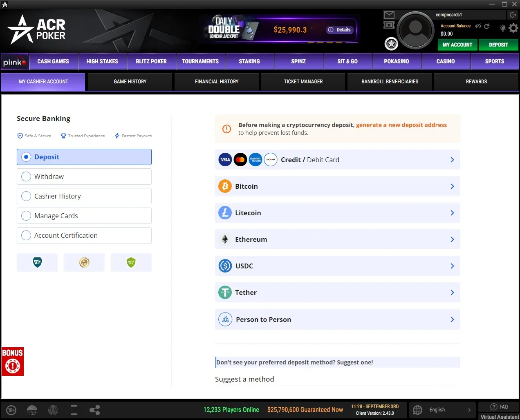Switch to the Game History tab
The image size is (520, 420).
point(130,82)
